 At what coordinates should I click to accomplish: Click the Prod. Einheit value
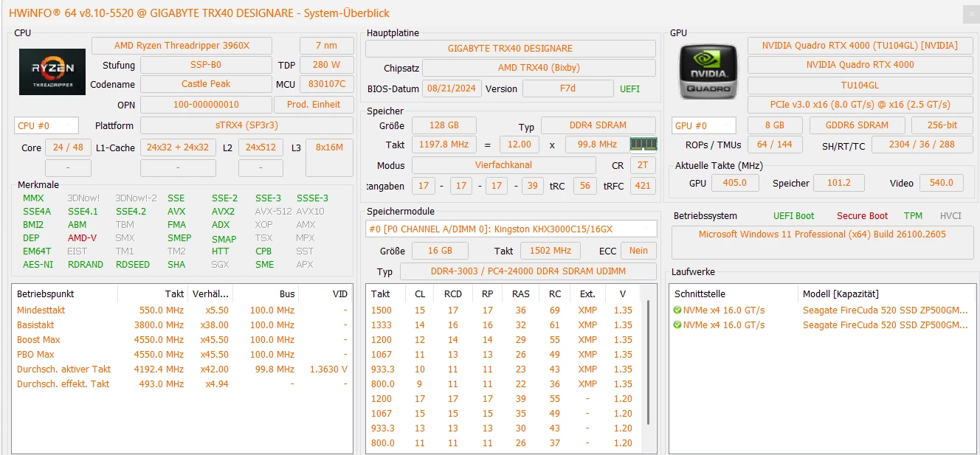314,105
